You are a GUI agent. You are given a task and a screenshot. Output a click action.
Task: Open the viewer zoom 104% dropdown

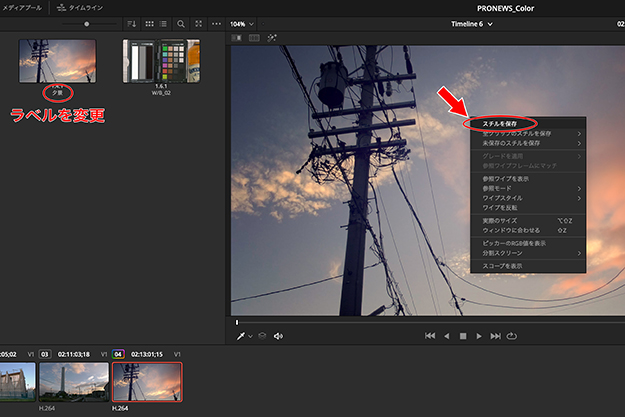coord(241,23)
